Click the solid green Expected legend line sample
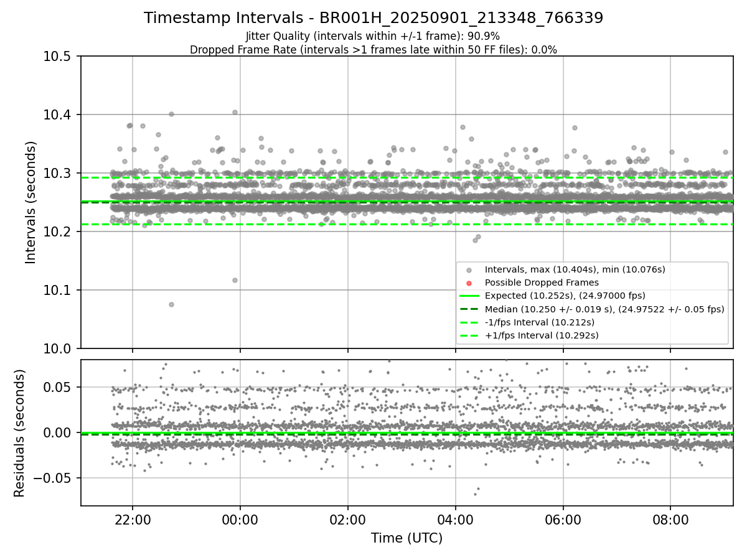Image resolution: width=747 pixels, height=560 pixels. tap(470, 296)
